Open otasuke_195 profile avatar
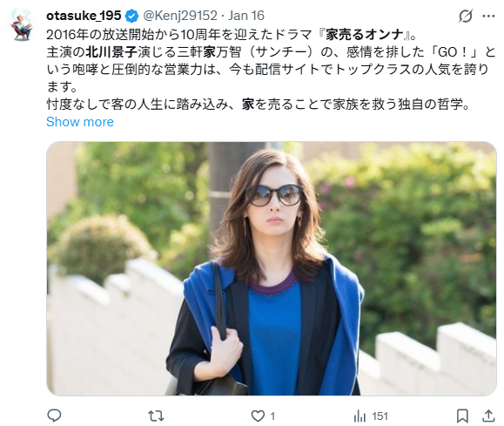This screenshot has height=426, width=504. coord(21,25)
